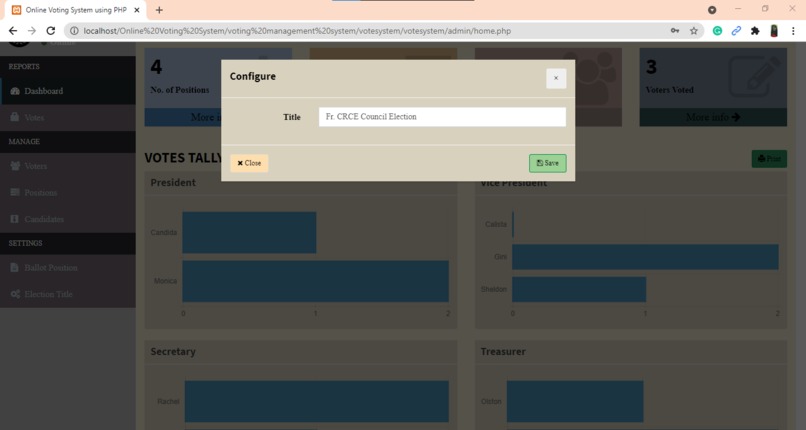Click the No. of Positions card label

click(179, 90)
